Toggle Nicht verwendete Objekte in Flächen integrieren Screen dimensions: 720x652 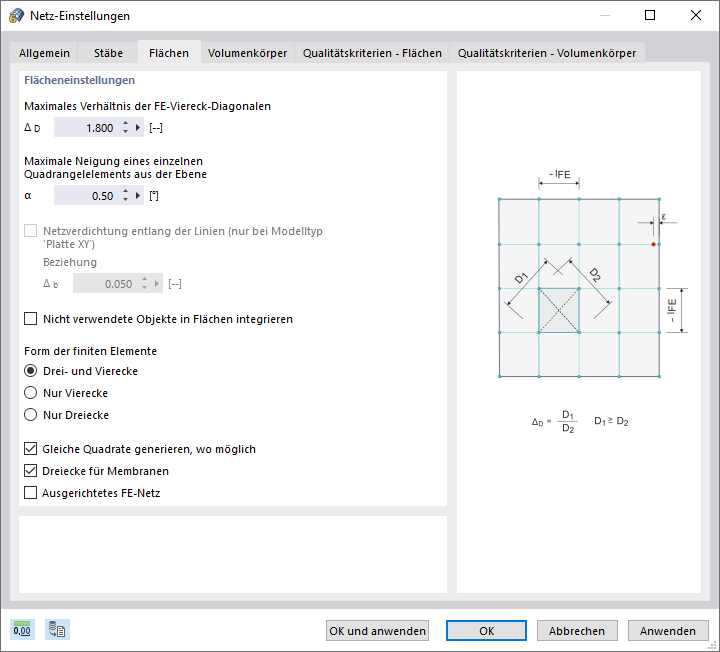coord(30,319)
